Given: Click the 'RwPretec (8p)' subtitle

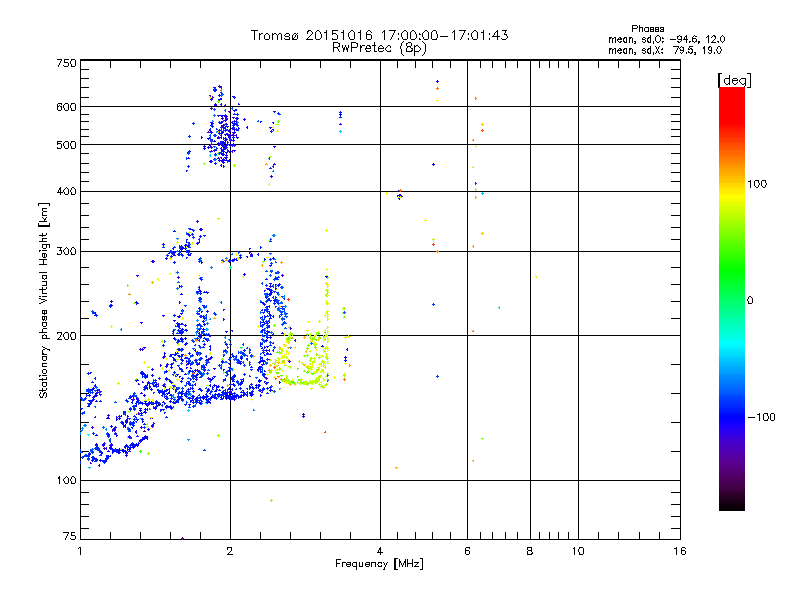Looking at the screenshot, I should [x=379, y=48].
